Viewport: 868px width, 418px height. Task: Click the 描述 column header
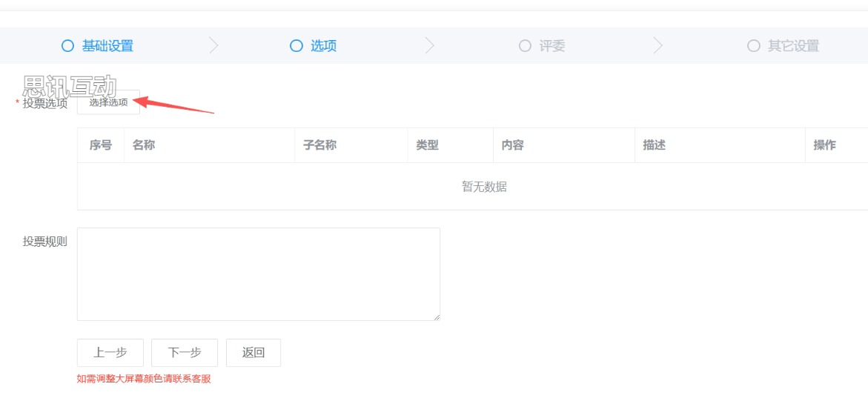pos(655,145)
